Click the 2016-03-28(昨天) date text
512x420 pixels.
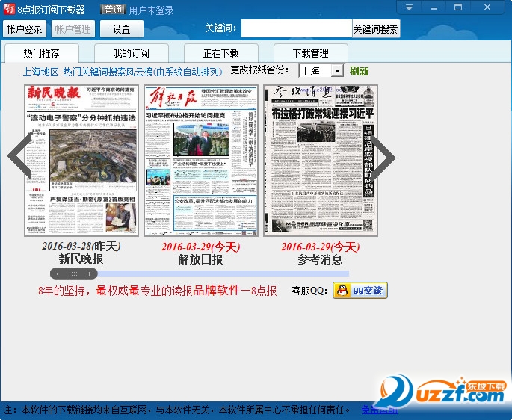(x=81, y=247)
